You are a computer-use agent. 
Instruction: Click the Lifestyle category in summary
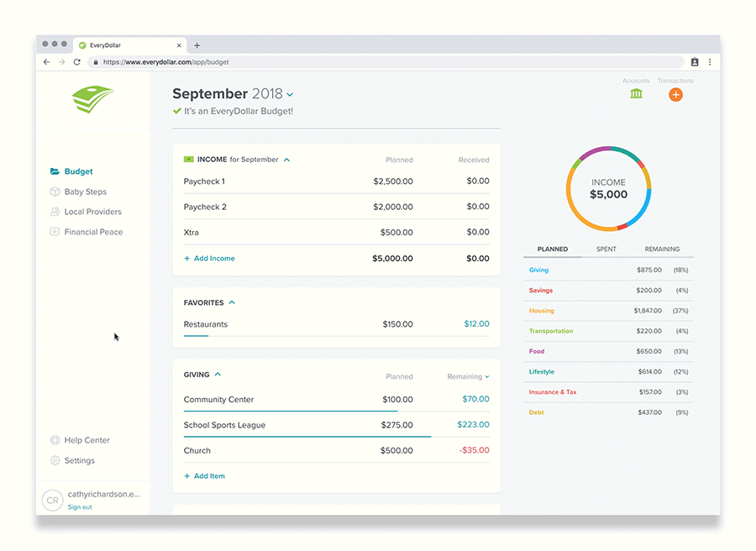(x=542, y=371)
